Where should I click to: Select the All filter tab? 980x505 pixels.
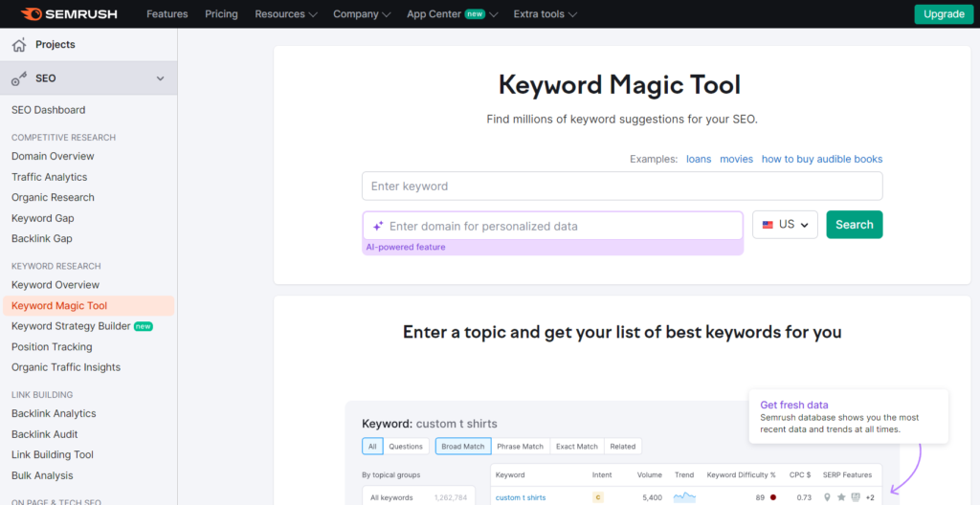click(x=372, y=447)
